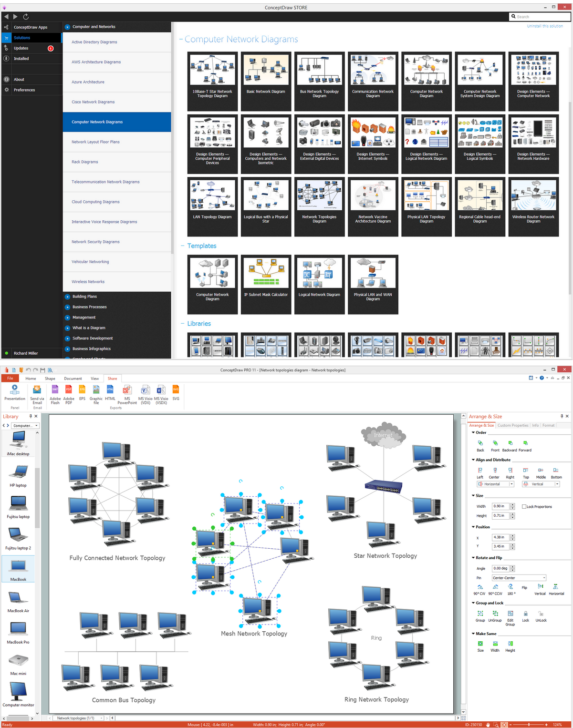The width and height of the screenshot is (573, 728).
Task: Flip selection Vertical
Action: coord(540,590)
